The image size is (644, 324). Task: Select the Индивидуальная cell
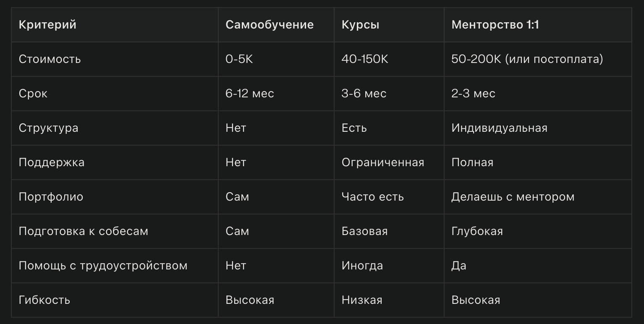[499, 128]
